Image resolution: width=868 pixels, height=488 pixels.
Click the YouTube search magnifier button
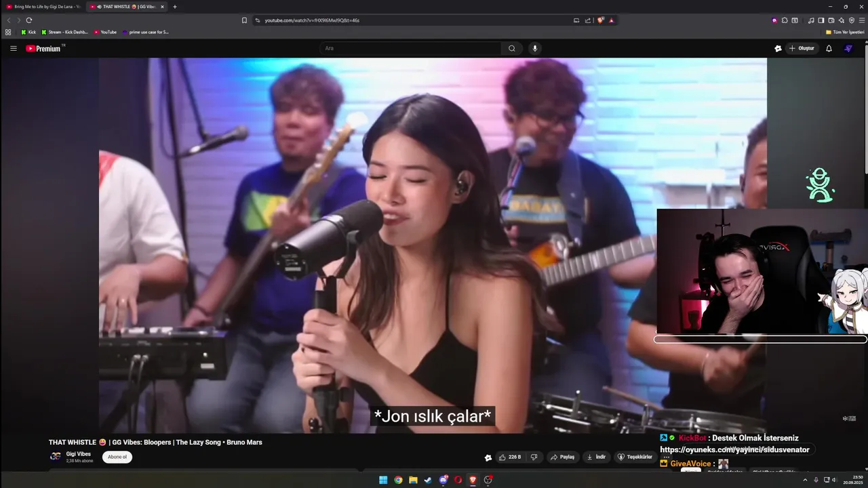512,48
